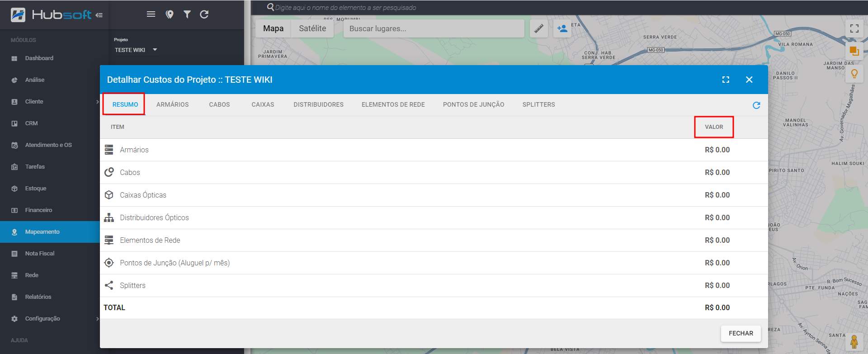Collapse sidebar using arrow next to Hubsoft logo

99,15
